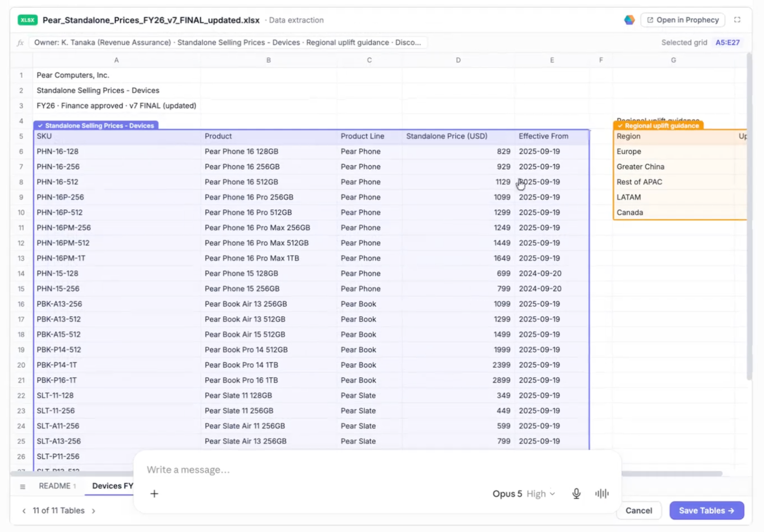Click the Region header cell
Image resolution: width=764 pixels, height=532 pixels.
(x=674, y=136)
